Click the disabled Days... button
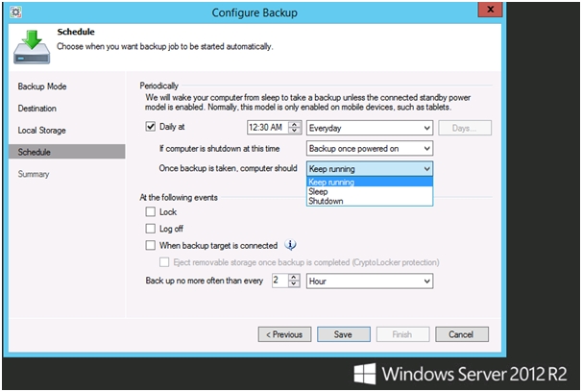The image size is (582, 392). pos(465,128)
